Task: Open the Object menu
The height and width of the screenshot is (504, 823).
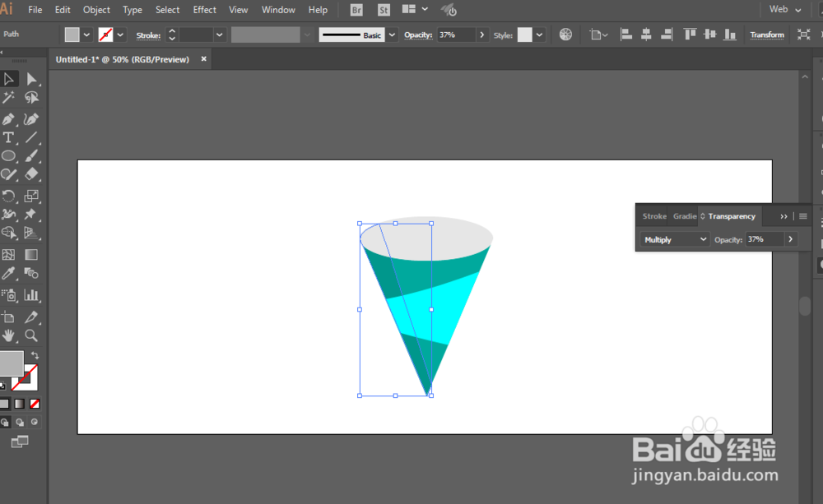Action: pos(96,10)
